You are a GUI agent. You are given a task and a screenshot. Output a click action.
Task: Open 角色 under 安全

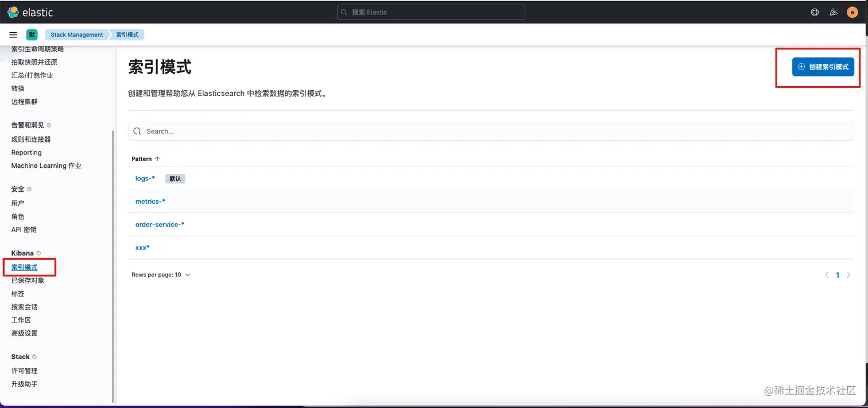pyautogui.click(x=18, y=217)
